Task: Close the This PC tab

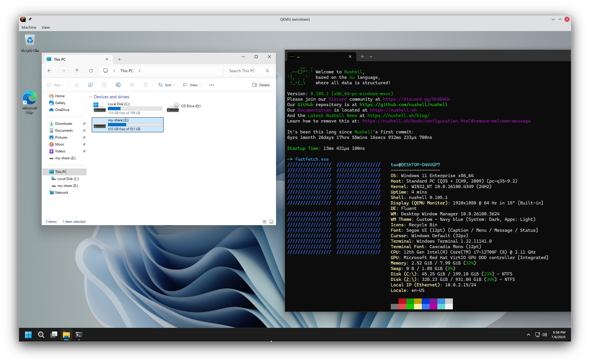Action: pos(107,59)
